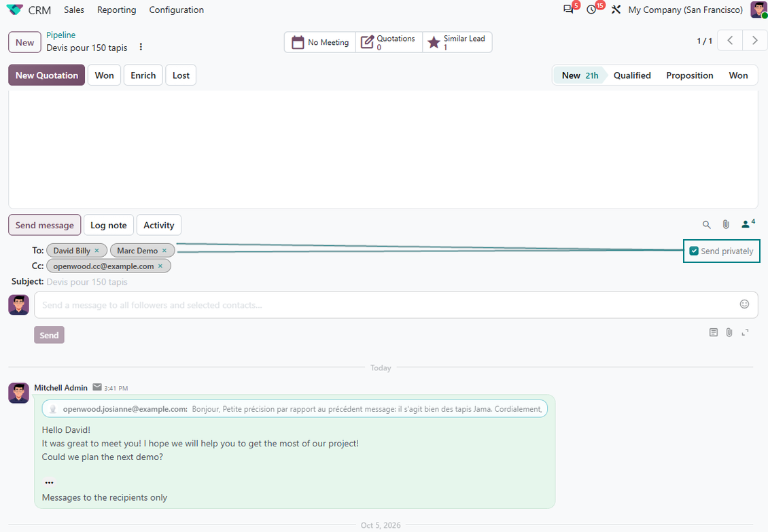Screen dimensions: 768x532
Task: Click the chatter search magnifier icon
Action: click(x=706, y=224)
